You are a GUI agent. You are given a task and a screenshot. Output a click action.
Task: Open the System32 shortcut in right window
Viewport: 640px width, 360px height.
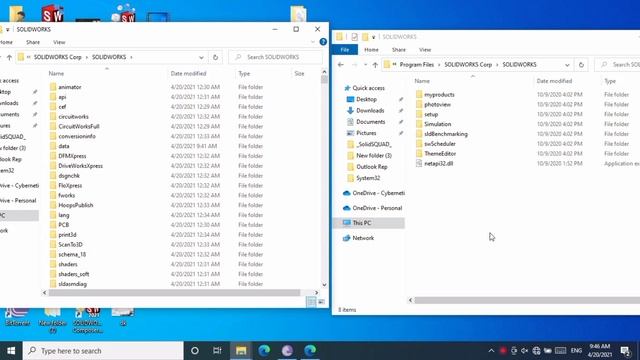coord(368,178)
